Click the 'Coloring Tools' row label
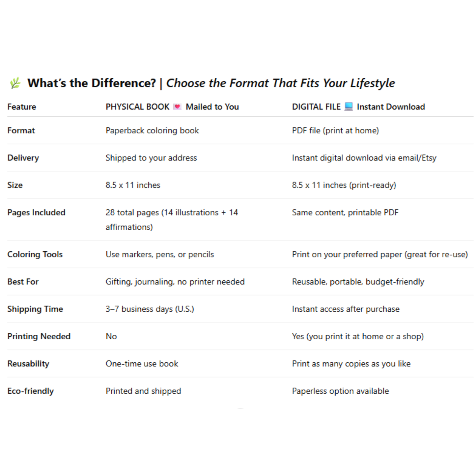 point(35,254)
